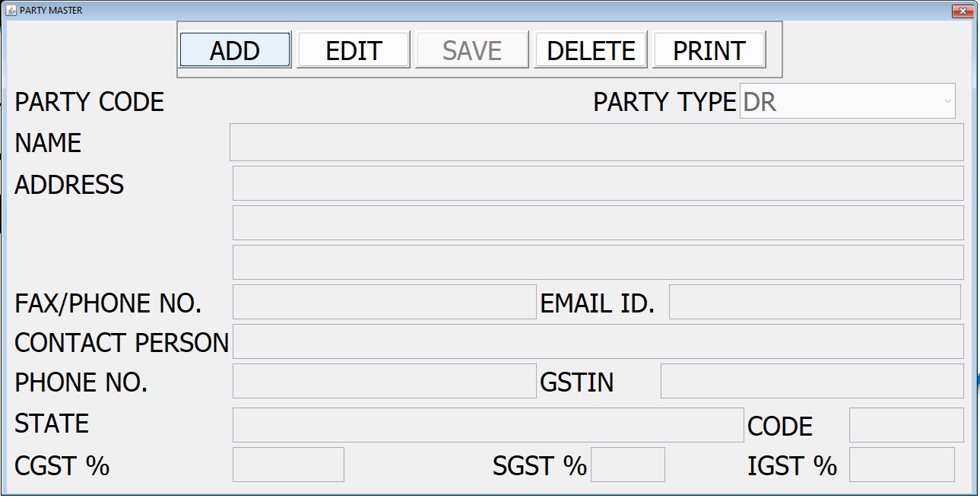Click the state CODE field
The height and width of the screenshot is (498, 980).
[x=905, y=425]
